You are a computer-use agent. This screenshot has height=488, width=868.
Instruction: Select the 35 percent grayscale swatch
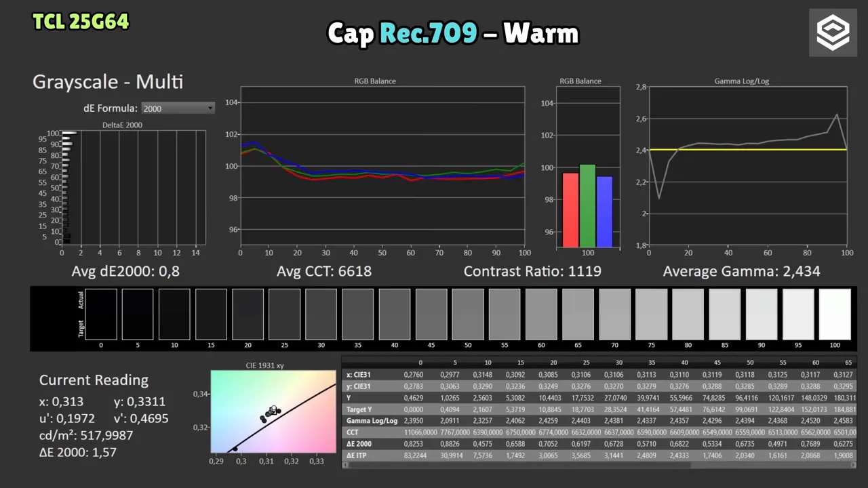(357, 314)
